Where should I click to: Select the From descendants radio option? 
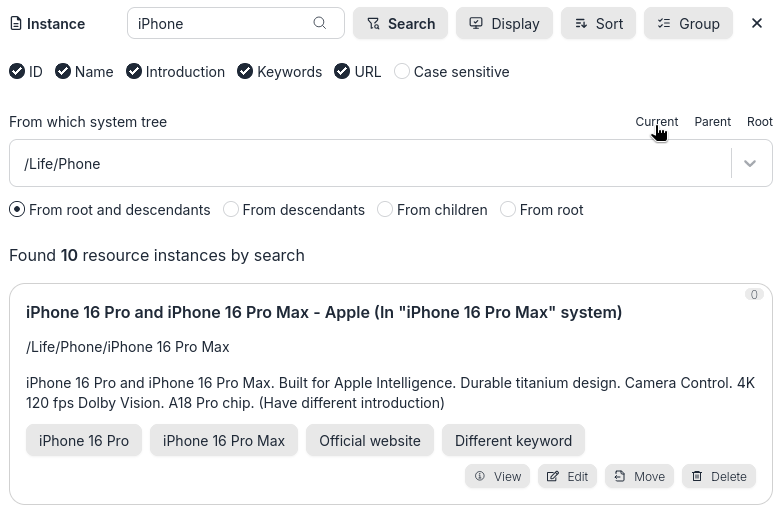coord(231,210)
